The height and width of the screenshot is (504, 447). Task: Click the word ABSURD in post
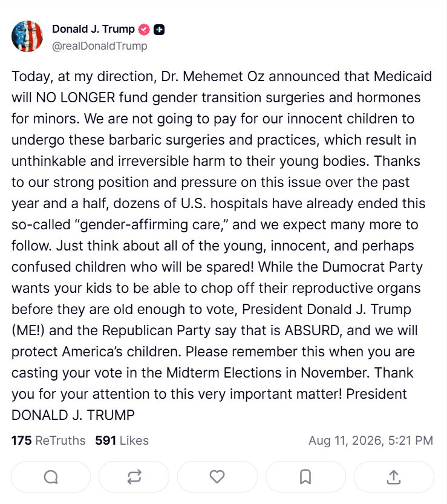(x=313, y=330)
